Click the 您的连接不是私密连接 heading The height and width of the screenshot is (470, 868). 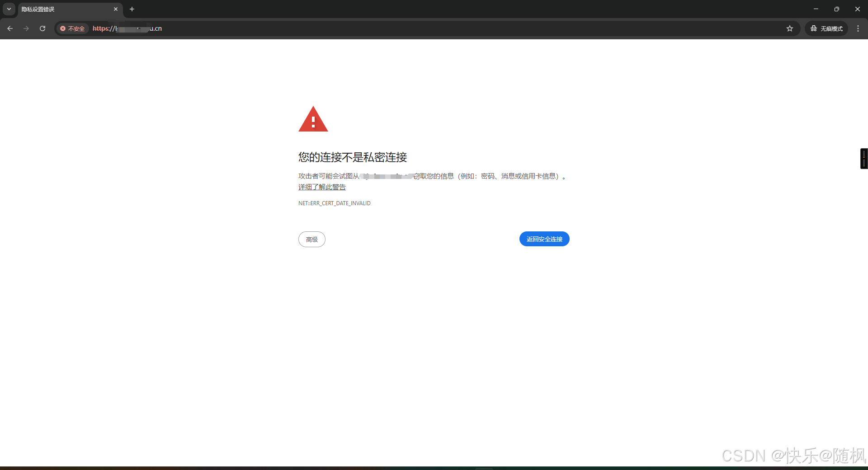click(x=353, y=157)
